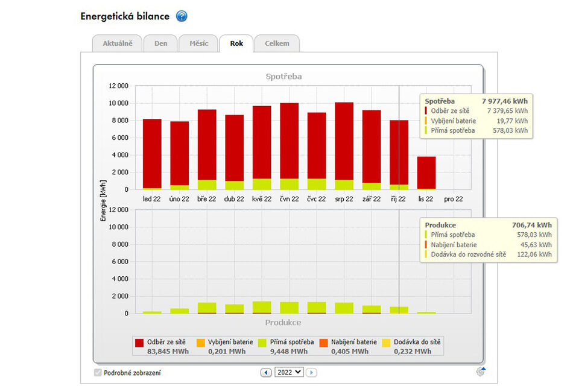Switch to the Aktuálně tab
The width and height of the screenshot is (573, 392).
click(117, 43)
